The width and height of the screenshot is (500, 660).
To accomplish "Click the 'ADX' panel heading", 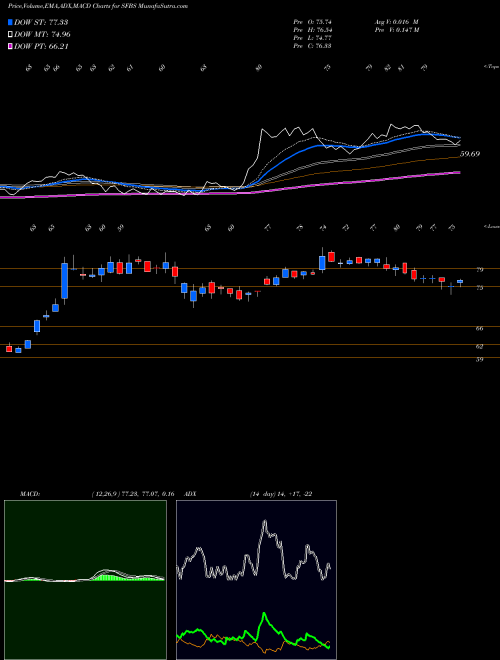I will point(190,494).
